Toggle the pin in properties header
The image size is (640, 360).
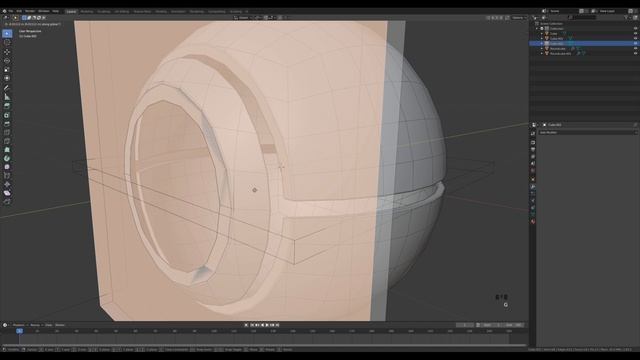(635, 125)
